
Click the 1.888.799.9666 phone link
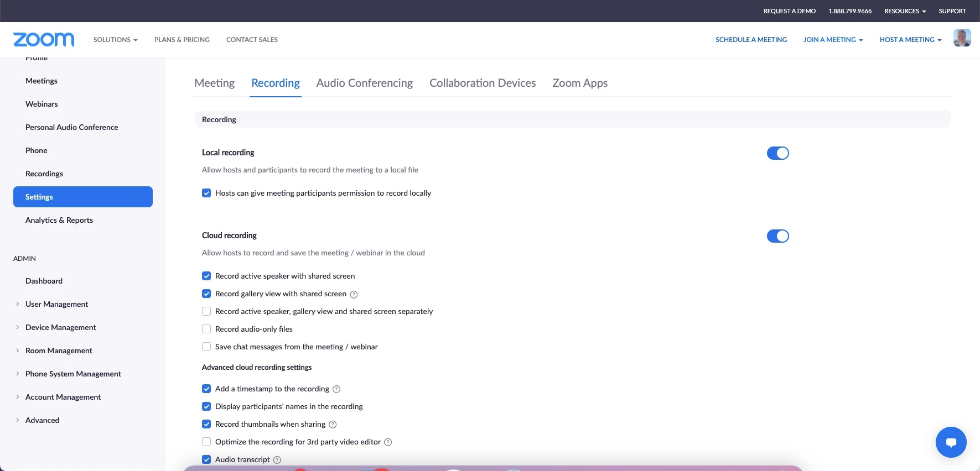[850, 11]
